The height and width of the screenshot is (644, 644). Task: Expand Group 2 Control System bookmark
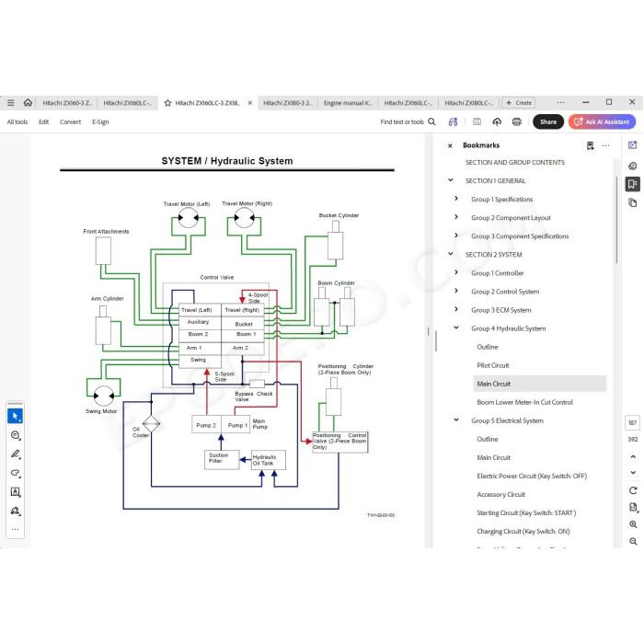[456, 291]
